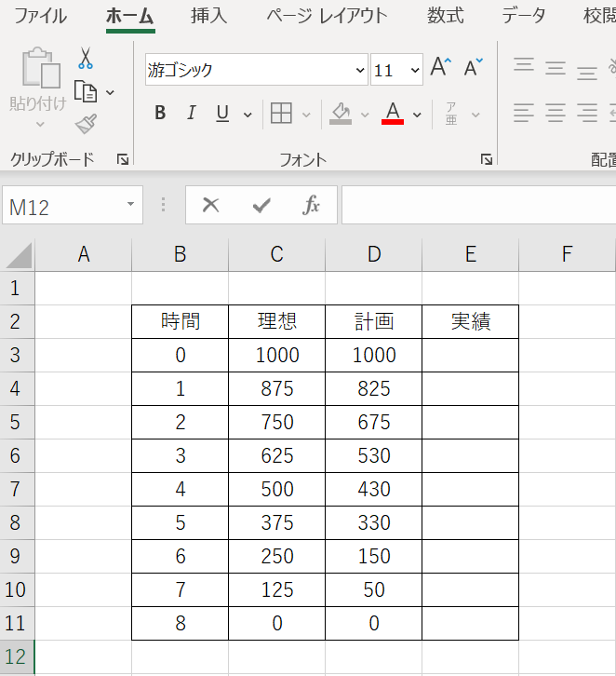Select cell containing 825

click(373, 389)
